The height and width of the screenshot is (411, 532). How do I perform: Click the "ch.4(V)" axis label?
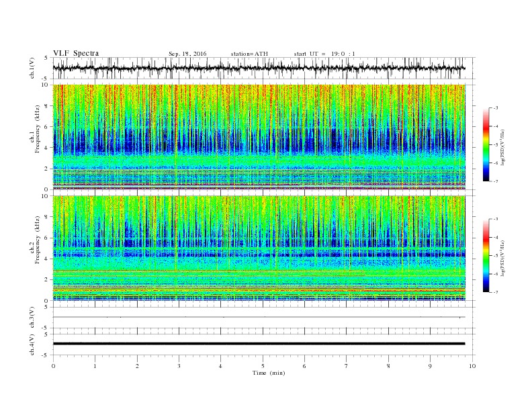point(32,345)
